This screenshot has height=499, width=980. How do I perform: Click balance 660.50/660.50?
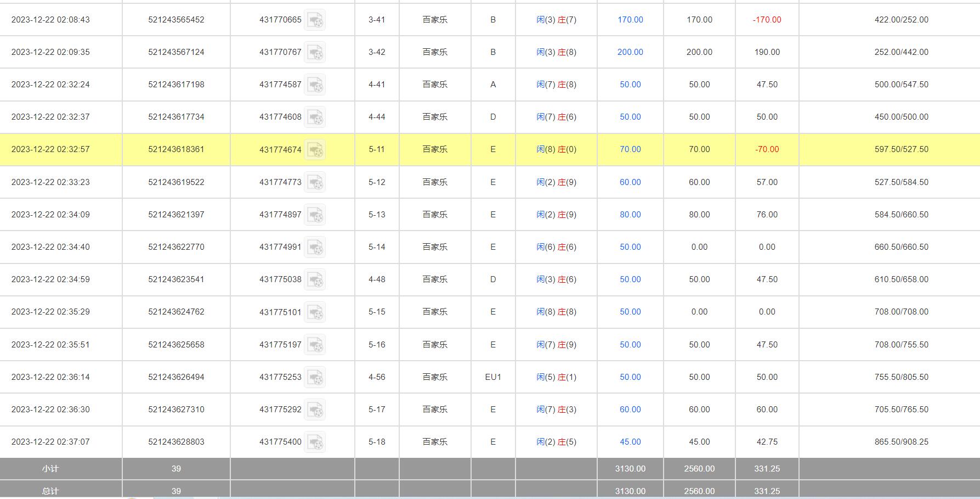902,247
